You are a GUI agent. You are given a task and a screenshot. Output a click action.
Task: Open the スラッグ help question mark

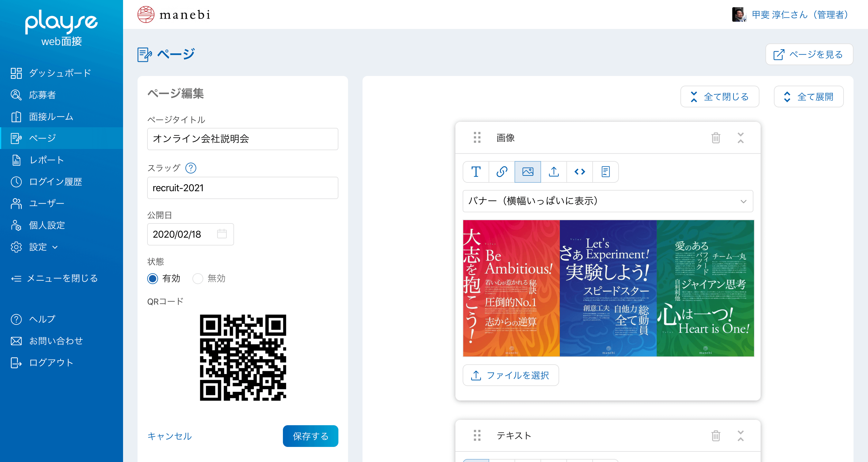pos(191,168)
